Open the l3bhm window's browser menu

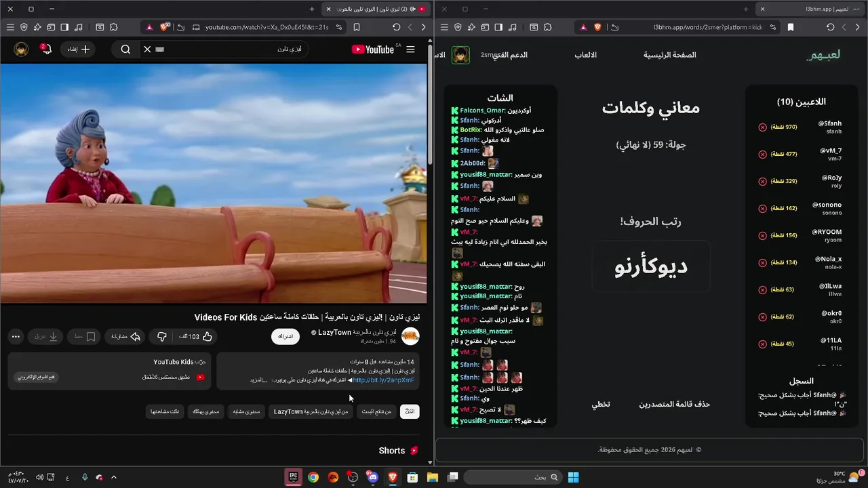444,27
